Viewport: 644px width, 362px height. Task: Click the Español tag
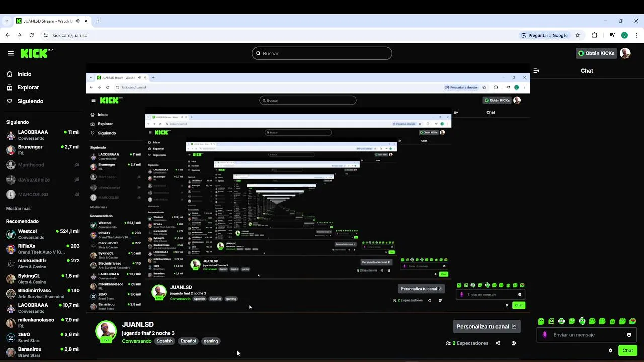188,341
